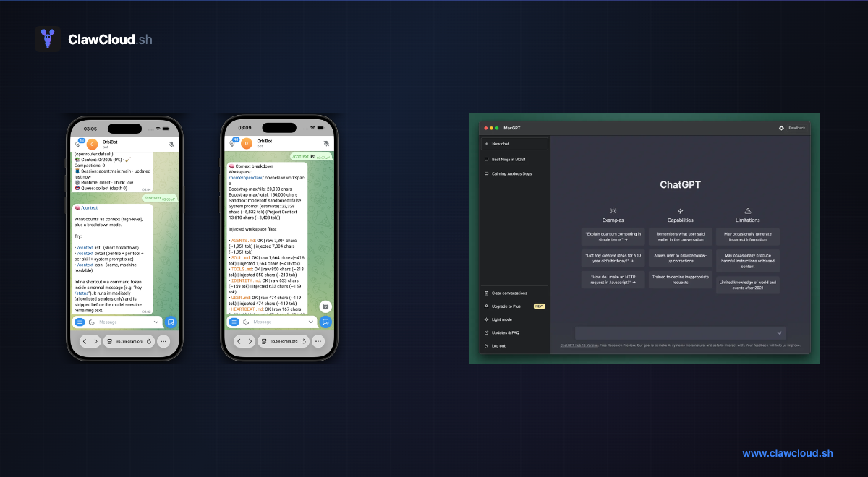This screenshot has width=868, height=477.
Task: Select Calming Anxious Dogs conversation
Action: click(x=511, y=173)
